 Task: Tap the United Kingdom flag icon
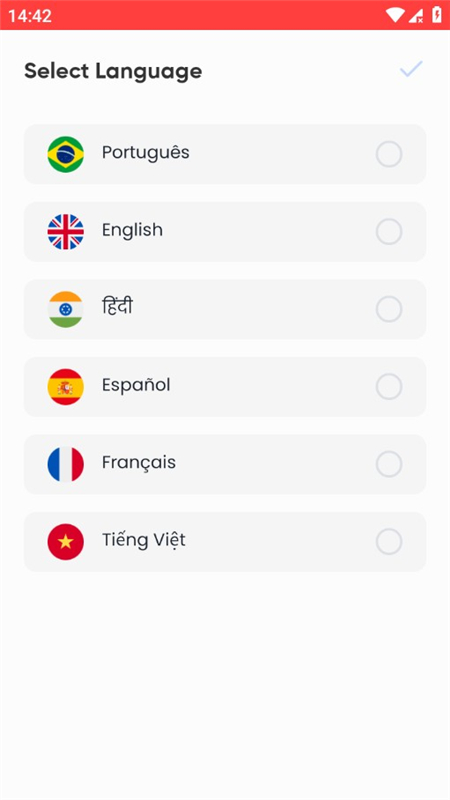(x=66, y=232)
